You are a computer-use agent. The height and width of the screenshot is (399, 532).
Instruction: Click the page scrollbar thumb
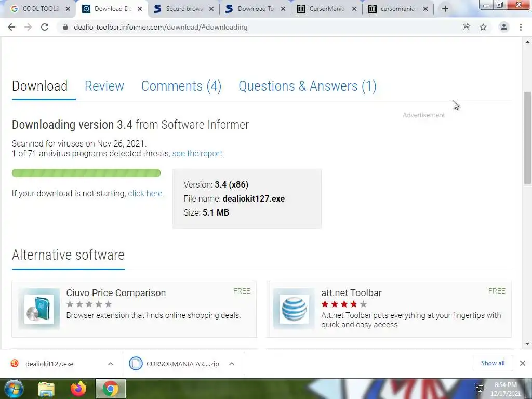click(x=527, y=138)
